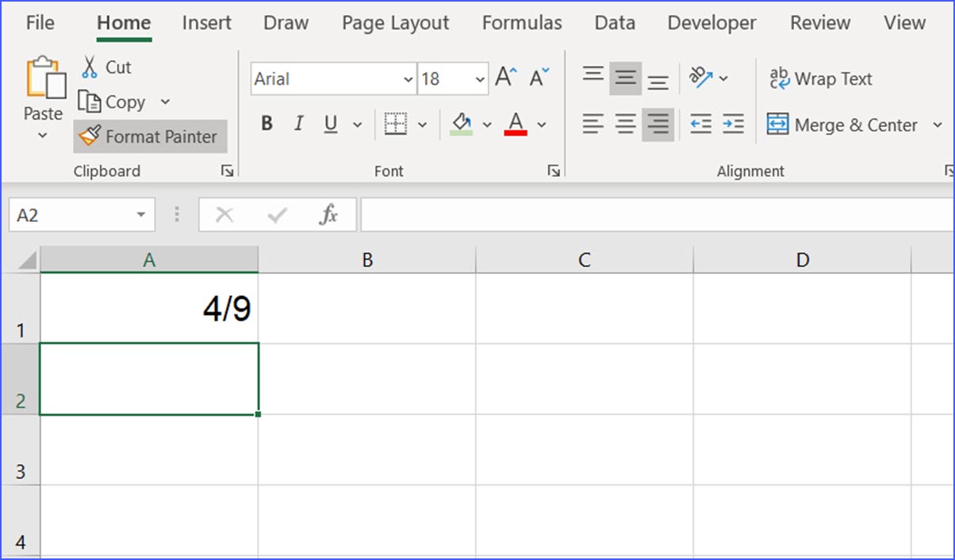Click the Decrease Indent icon
955x560 pixels.
pos(700,125)
